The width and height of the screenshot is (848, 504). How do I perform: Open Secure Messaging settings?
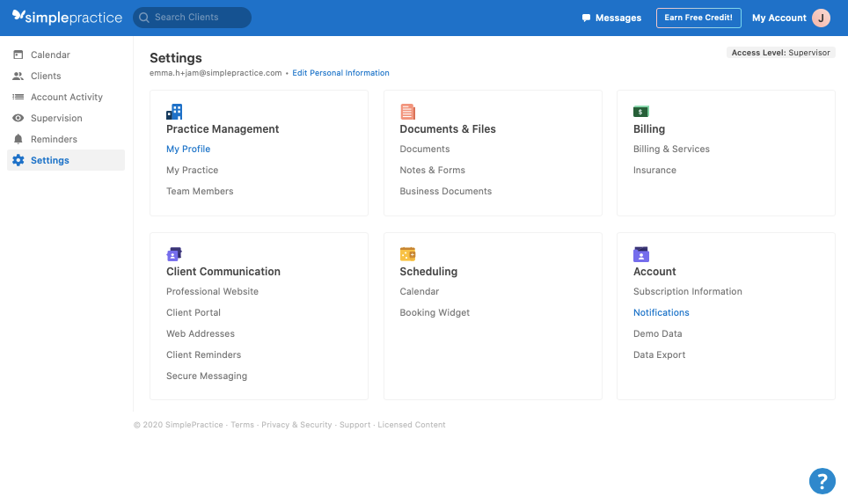[207, 376]
